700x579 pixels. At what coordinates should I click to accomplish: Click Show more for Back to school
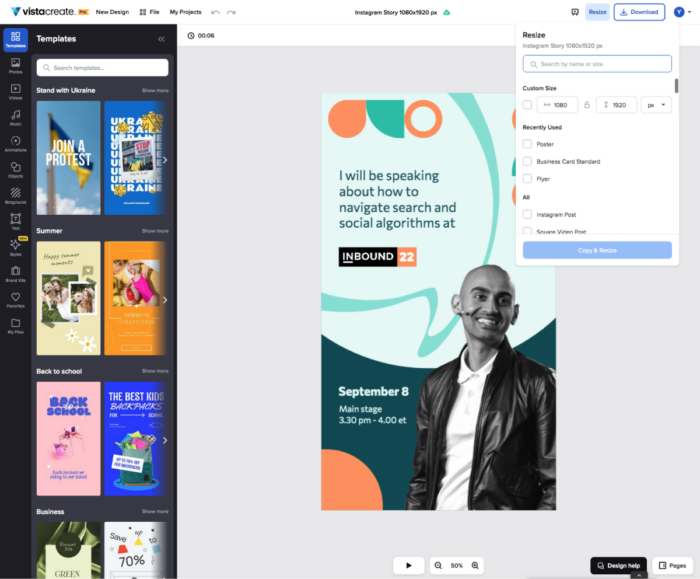(x=155, y=371)
